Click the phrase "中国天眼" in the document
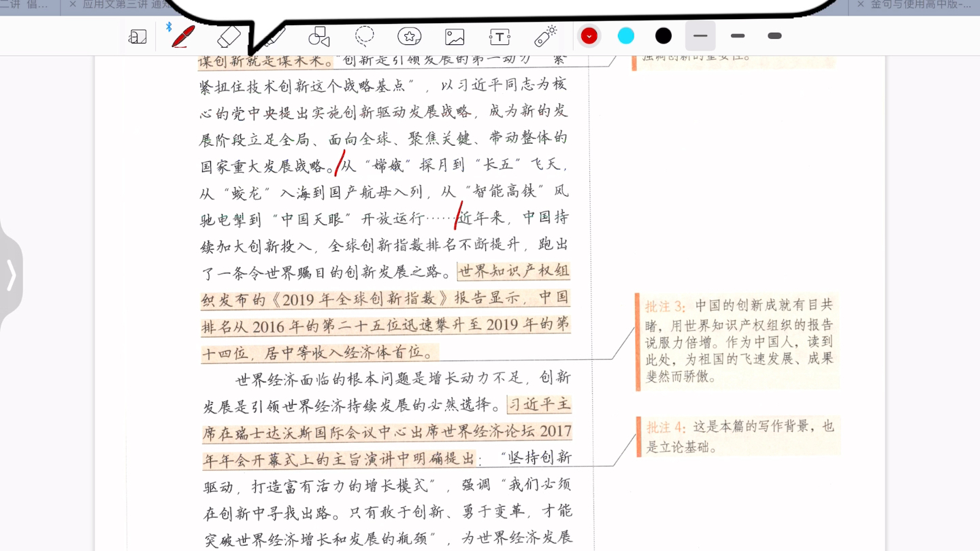 click(314, 219)
